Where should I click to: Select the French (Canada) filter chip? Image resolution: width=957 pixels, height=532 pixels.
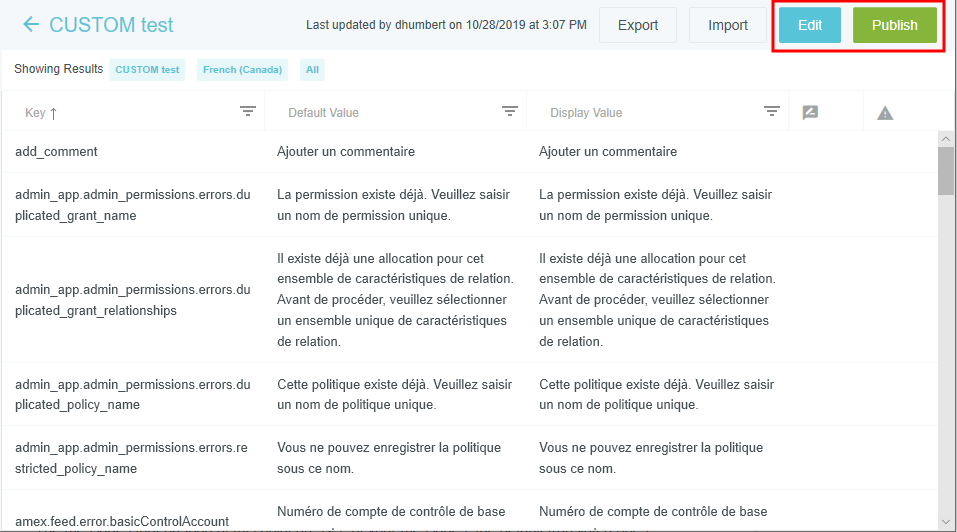[241, 70]
